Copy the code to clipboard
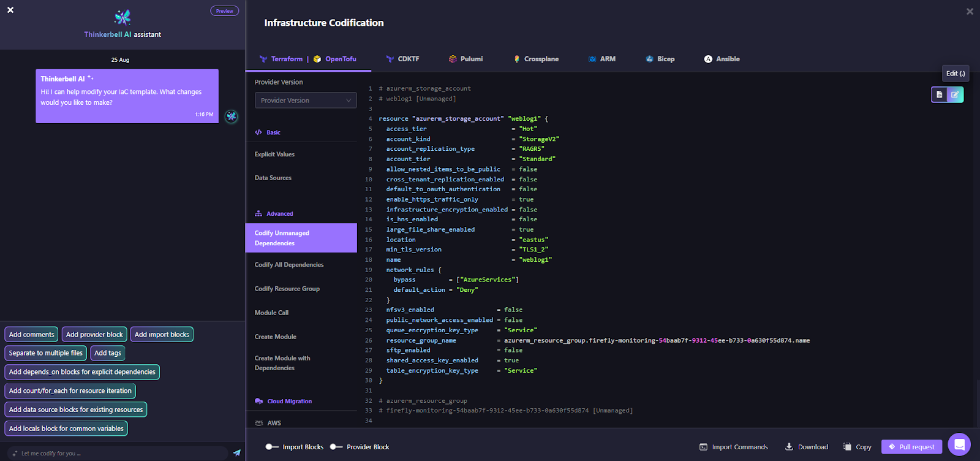This screenshot has width=980, height=461. pyautogui.click(x=858, y=447)
